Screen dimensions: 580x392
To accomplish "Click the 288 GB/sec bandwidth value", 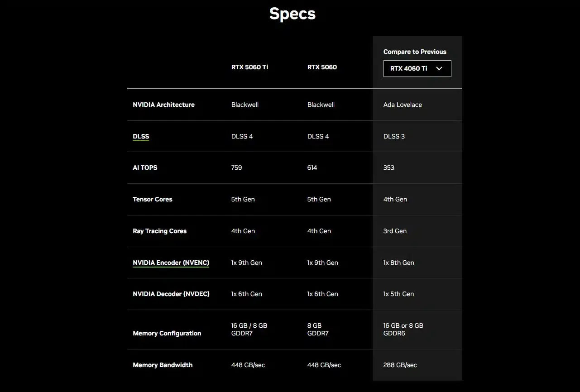I will (x=400, y=365).
